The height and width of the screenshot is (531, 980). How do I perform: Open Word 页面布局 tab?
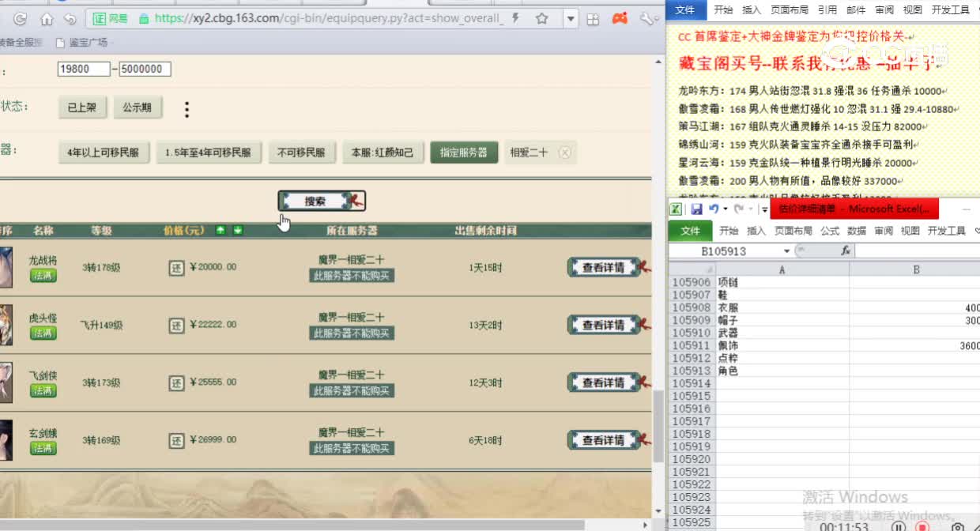790,9
